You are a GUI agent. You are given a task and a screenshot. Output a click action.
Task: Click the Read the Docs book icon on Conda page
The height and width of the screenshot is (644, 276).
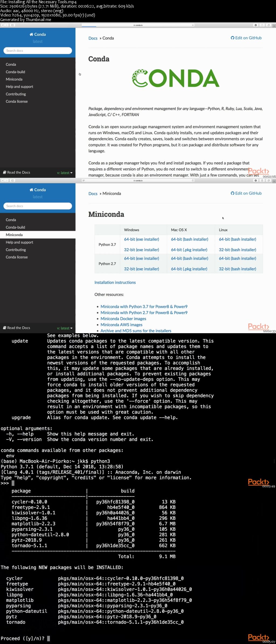click(x=5, y=172)
